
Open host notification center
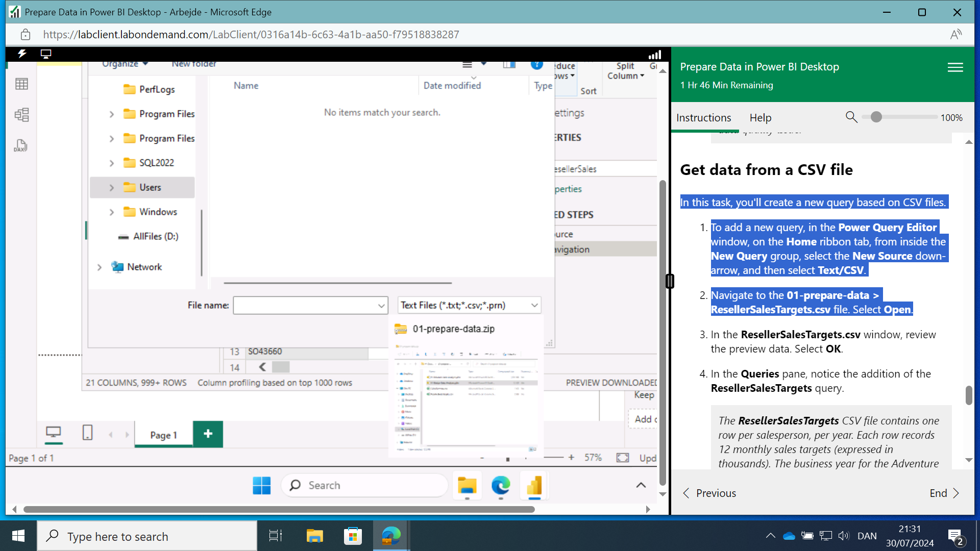(x=955, y=536)
